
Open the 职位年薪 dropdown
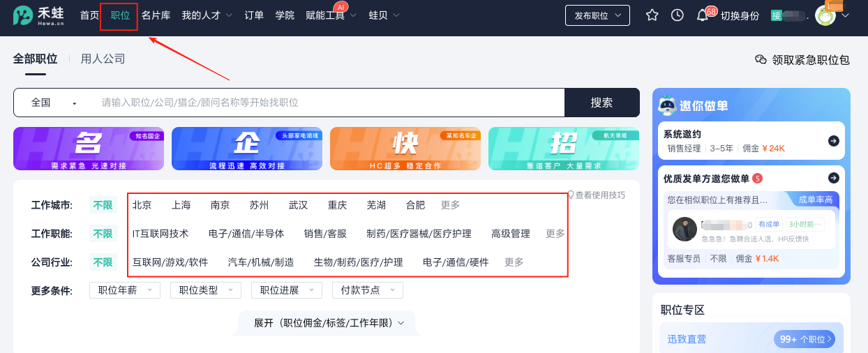125,290
